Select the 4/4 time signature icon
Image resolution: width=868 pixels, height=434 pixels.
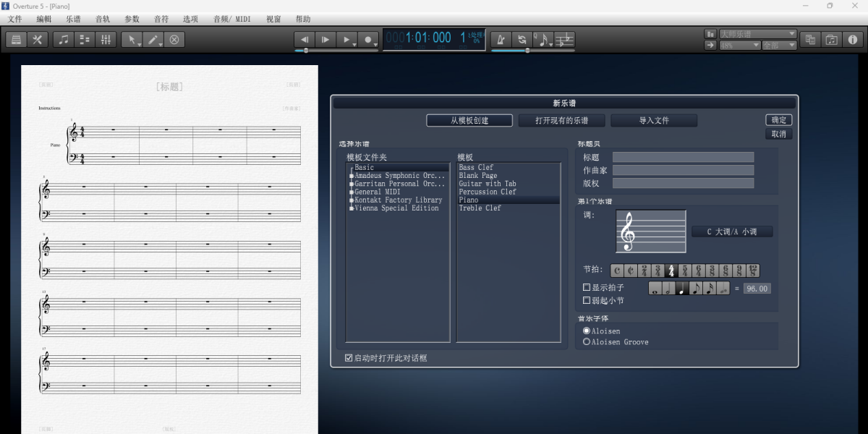pyautogui.click(x=671, y=270)
